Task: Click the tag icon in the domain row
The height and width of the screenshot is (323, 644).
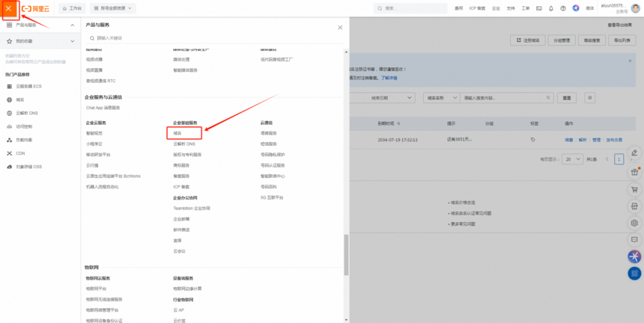Action: pos(532,140)
